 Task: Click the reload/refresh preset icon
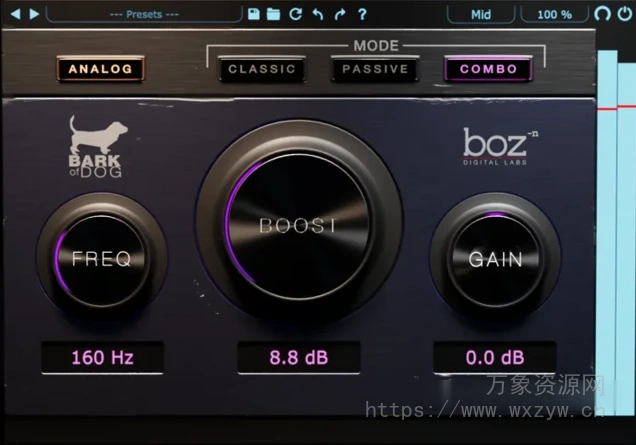296,14
